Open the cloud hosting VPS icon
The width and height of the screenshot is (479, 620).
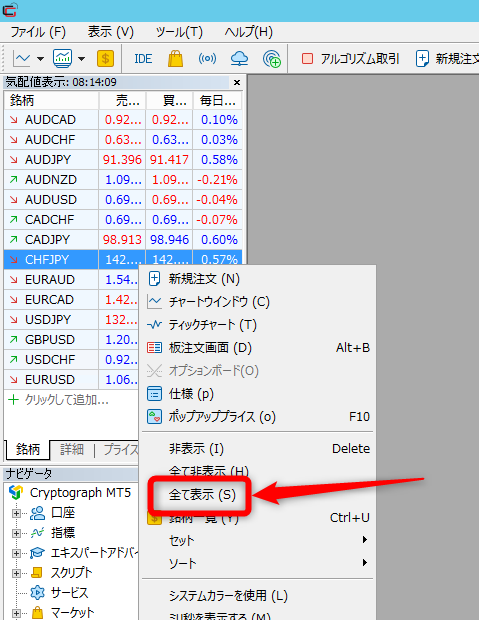click(x=239, y=59)
